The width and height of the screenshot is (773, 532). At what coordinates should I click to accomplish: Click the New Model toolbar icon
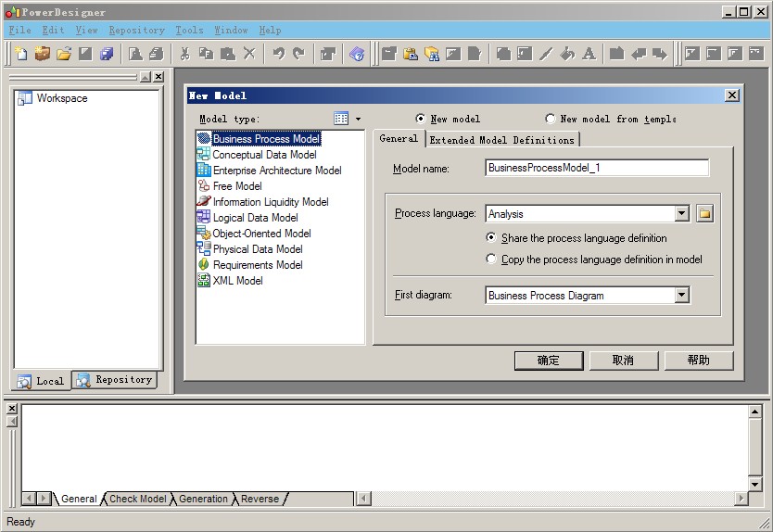[20, 53]
